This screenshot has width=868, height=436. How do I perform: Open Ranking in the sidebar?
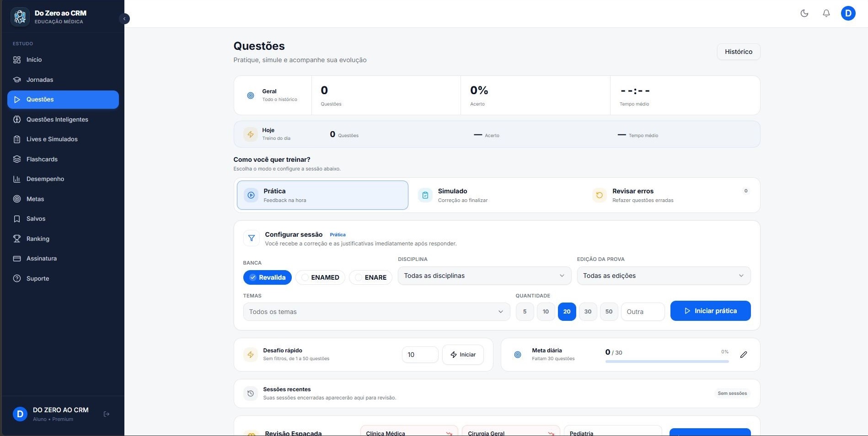(x=63, y=239)
